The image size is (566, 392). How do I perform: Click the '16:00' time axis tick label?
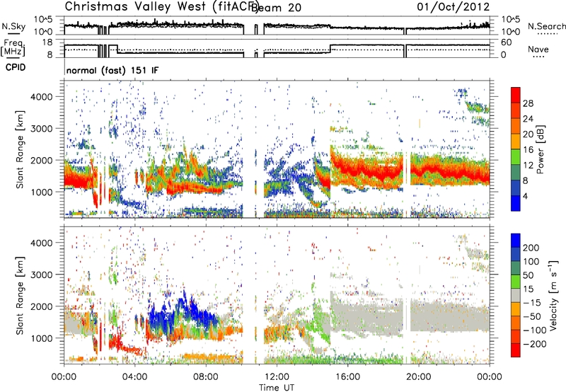pyautogui.click(x=347, y=377)
